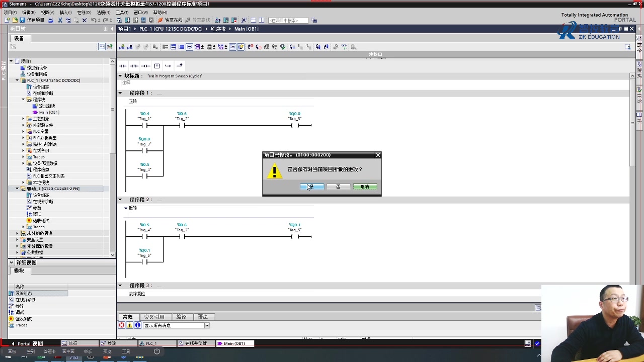Open the 项目(P) menu
The image size is (644, 362).
[x=11, y=13]
